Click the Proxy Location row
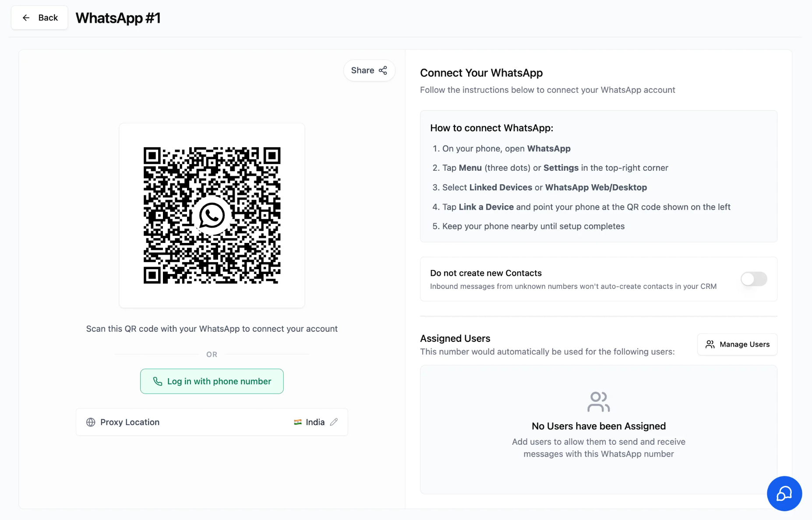812x520 pixels. click(212, 422)
